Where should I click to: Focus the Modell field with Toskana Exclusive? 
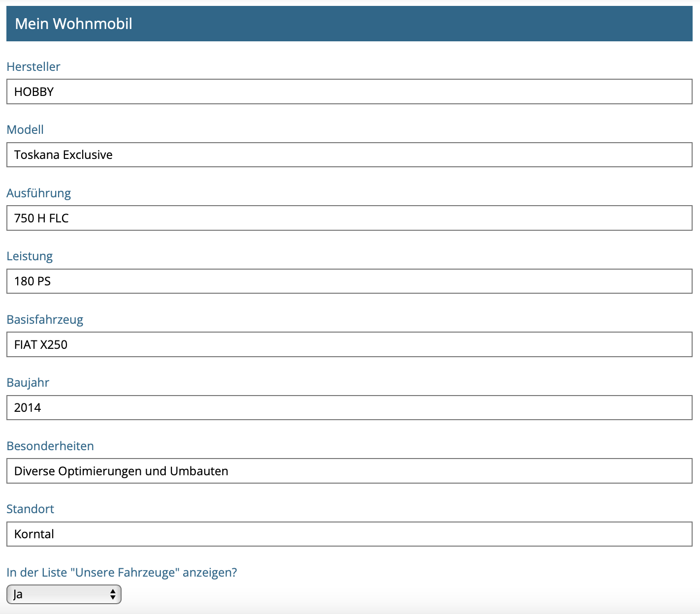point(349,155)
